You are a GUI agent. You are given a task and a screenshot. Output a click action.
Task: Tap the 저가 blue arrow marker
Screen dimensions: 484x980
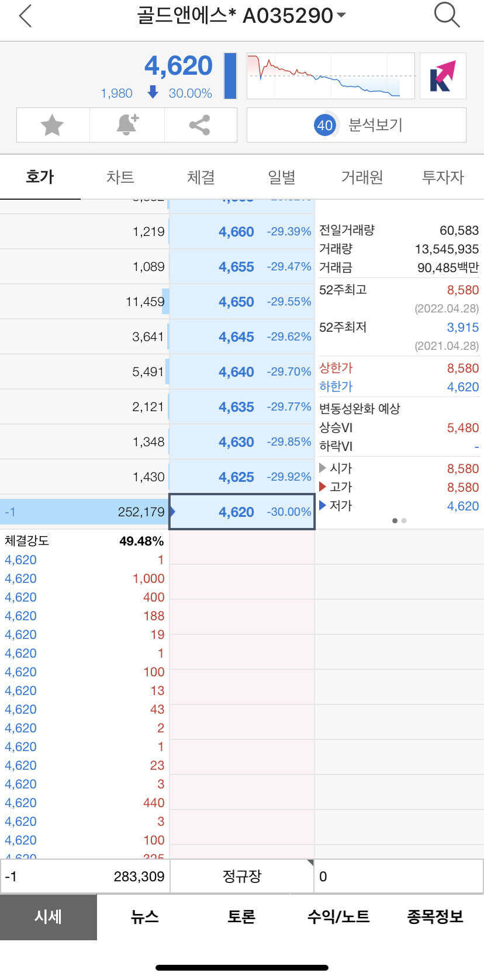pos(322,505)
